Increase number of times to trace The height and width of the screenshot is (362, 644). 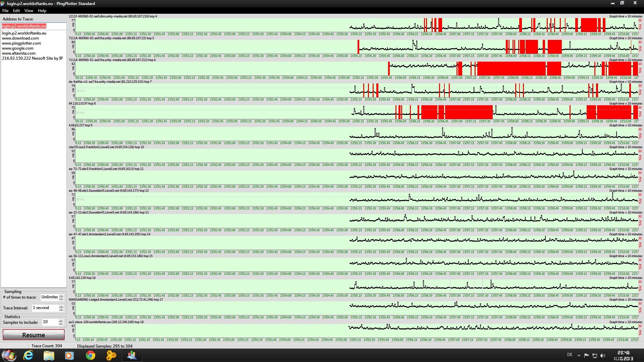click(x=61, y=295)
